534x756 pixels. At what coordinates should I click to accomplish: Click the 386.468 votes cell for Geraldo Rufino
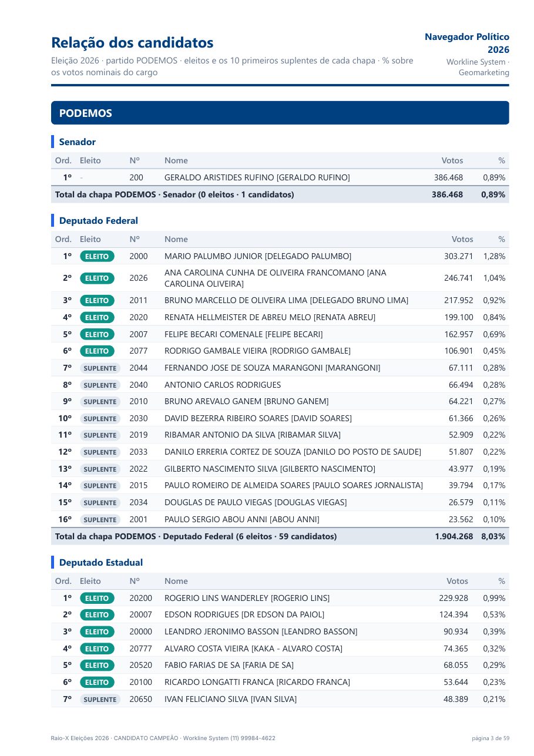point(448,177)
